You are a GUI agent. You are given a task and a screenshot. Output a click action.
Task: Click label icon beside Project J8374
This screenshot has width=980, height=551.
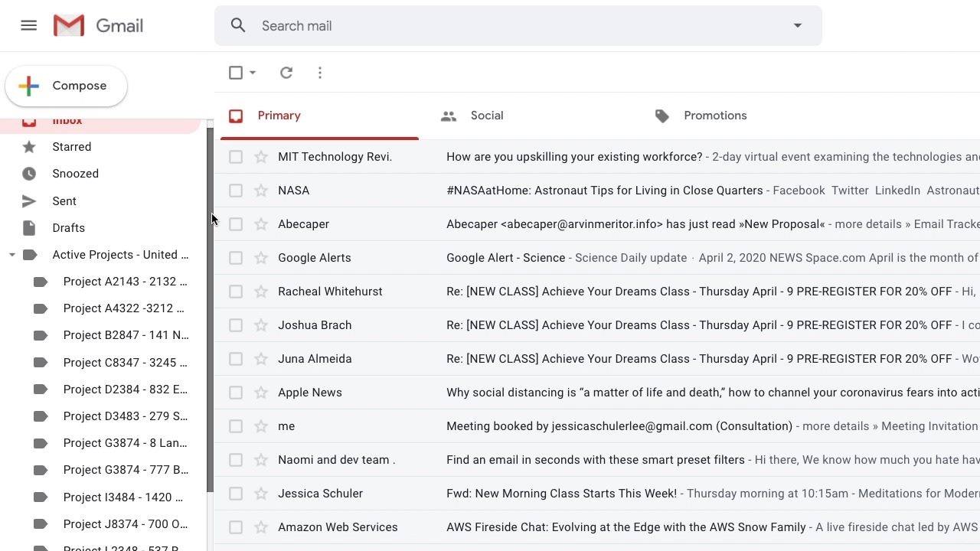(x=41, y=524)
